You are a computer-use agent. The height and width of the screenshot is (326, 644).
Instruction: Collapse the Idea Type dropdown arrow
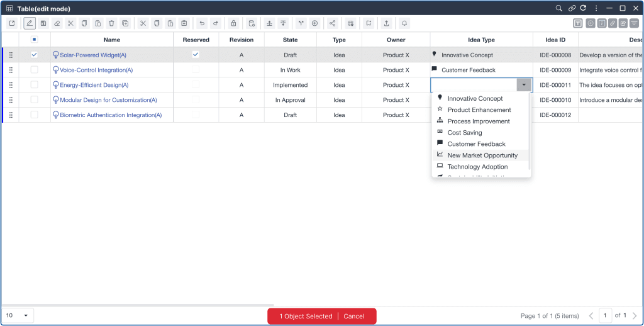pyautogui.click(x=524, y=85)
